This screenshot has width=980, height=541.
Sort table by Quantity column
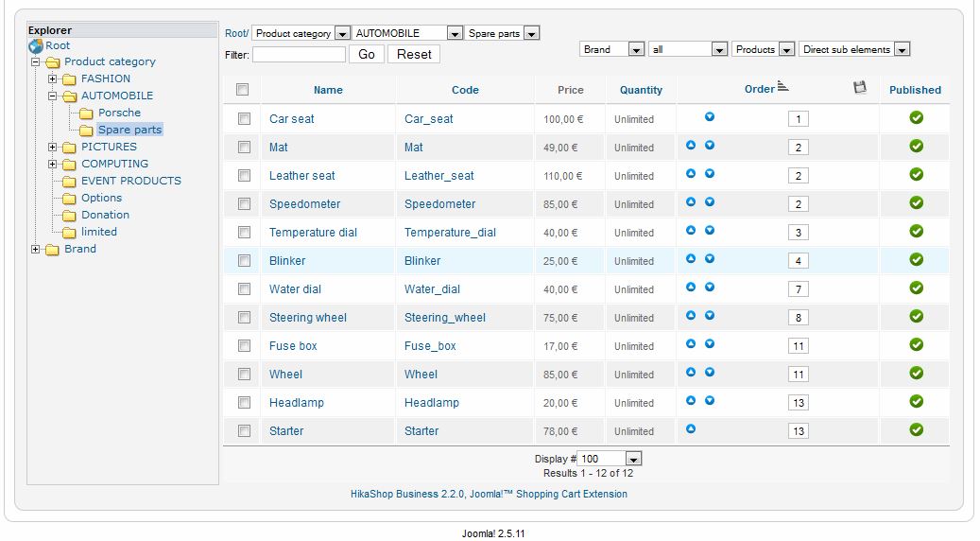[641, 90]
